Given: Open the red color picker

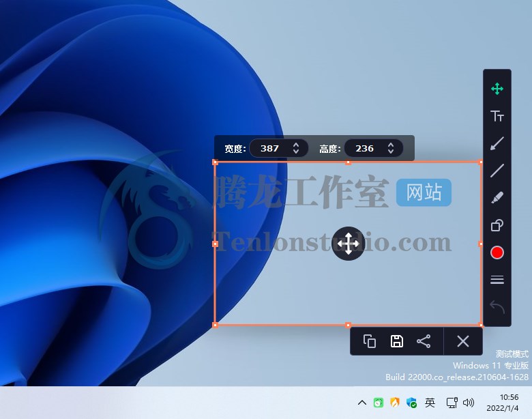Looking at the screenshot, I should click(x=497, y=252).
